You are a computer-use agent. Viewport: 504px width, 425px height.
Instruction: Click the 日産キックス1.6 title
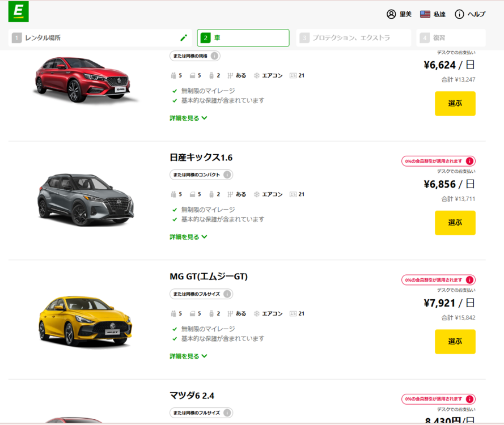[x=201, y=158]
